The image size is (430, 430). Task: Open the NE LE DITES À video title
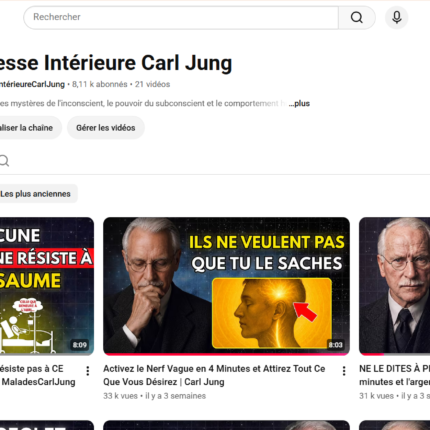click(394, 375)
